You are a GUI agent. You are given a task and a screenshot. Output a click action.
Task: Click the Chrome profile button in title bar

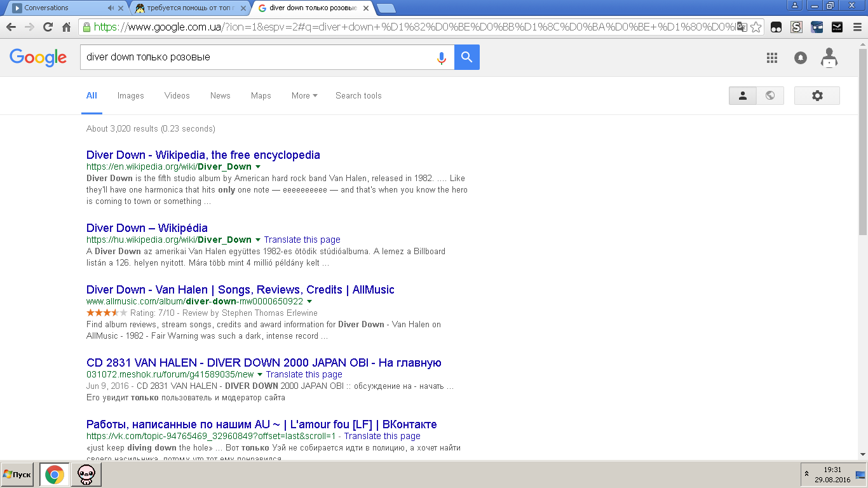[795, 6]
